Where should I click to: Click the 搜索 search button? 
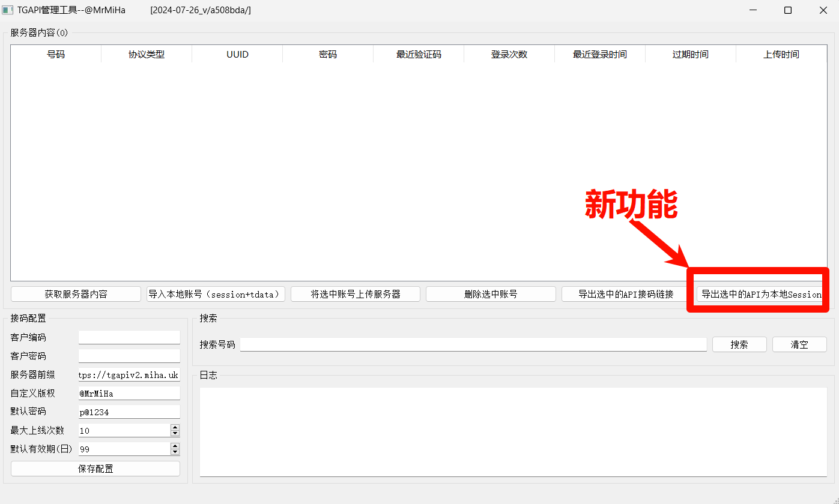tap(739, 344)
